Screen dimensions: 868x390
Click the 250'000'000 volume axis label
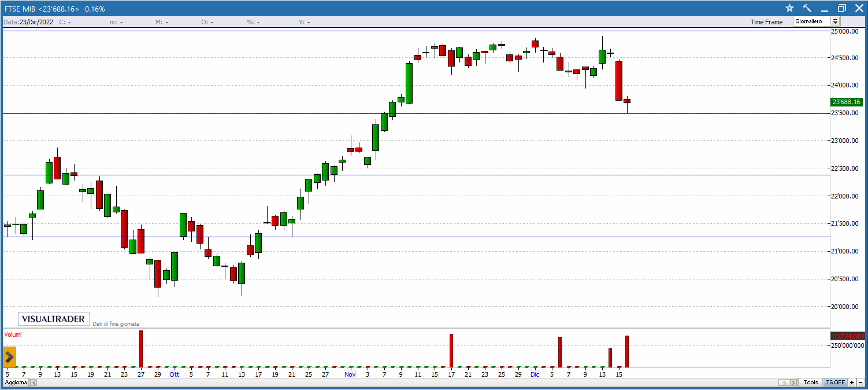pos(848,345)
